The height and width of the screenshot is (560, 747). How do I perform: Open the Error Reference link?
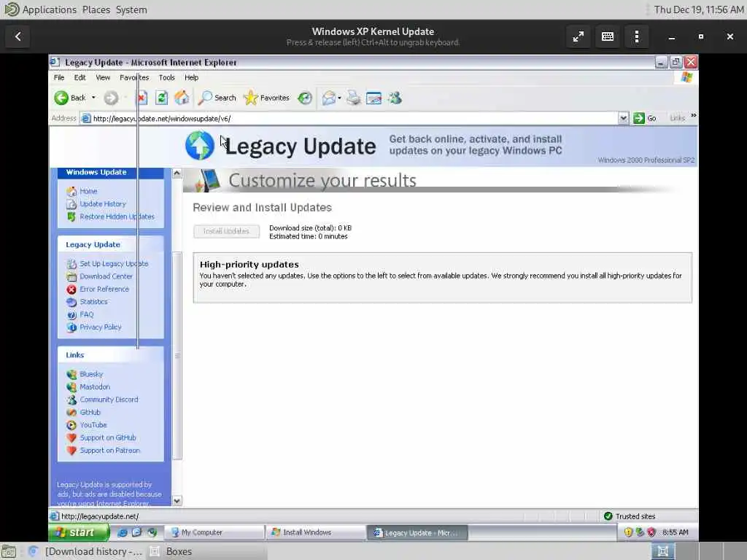tap(104, 289)
